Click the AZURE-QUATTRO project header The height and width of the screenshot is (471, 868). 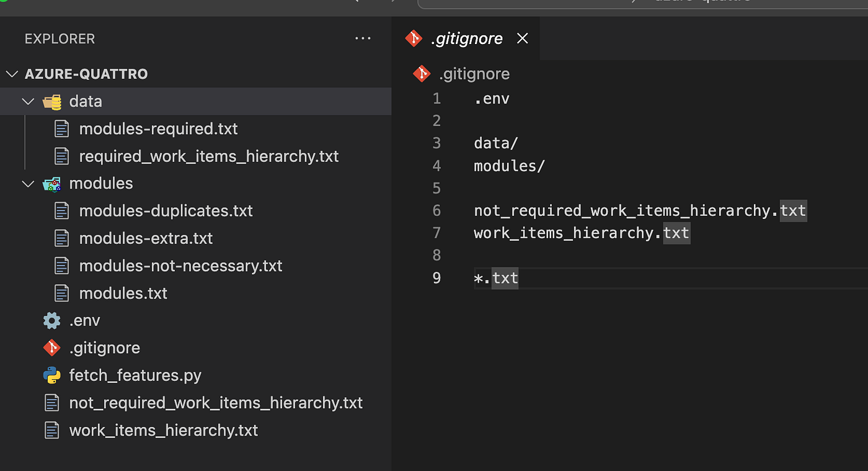click(x=86, y=74)
